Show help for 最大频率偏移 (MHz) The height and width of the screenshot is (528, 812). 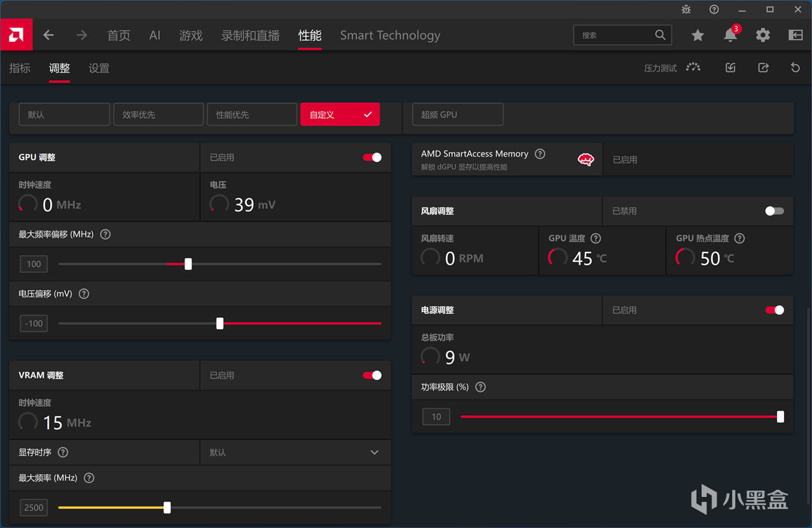point(105,234)
